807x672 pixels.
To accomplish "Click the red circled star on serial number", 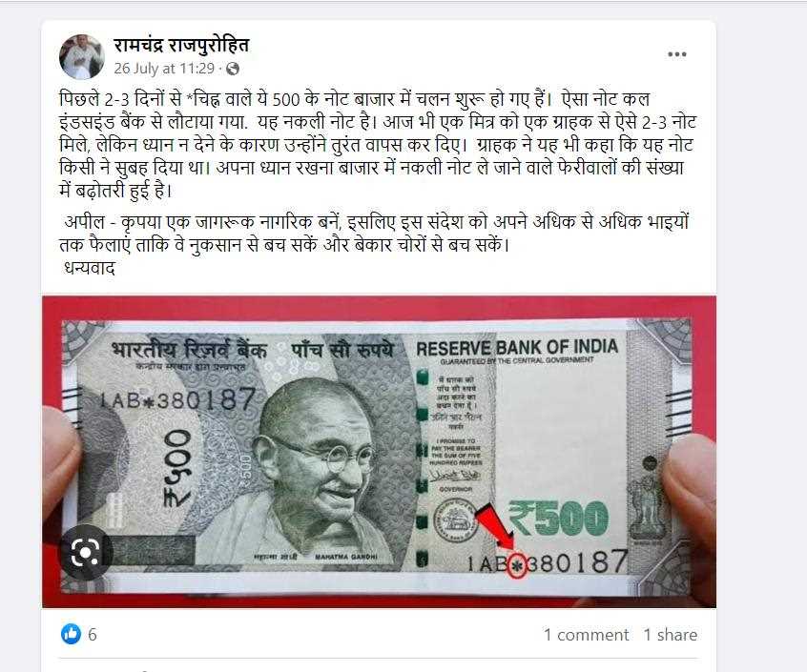I will 518,565.
